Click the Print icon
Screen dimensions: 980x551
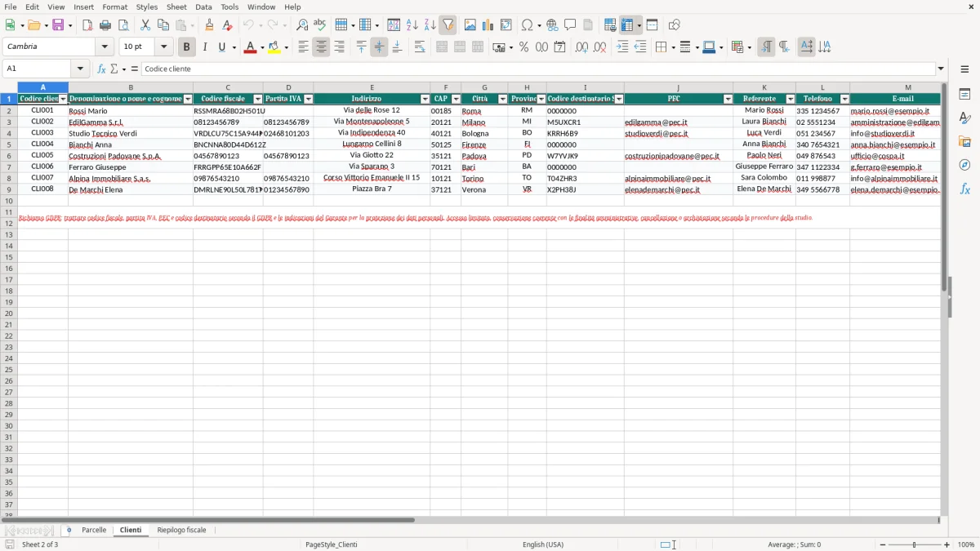pyautogui.click(x=105, y=25)
